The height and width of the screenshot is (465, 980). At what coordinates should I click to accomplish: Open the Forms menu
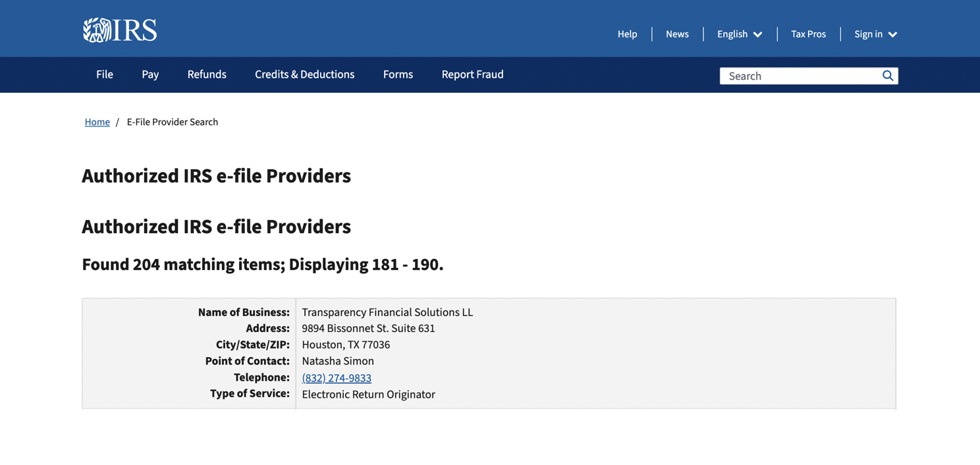[398, 74]
